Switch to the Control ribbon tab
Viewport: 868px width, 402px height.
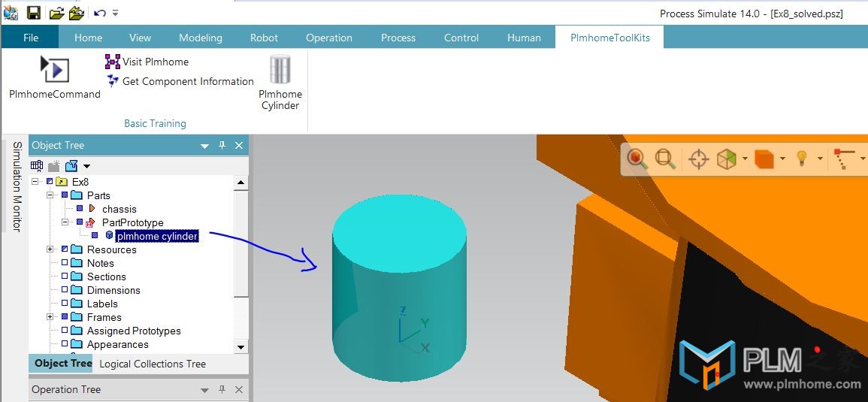tap(461, 38)
